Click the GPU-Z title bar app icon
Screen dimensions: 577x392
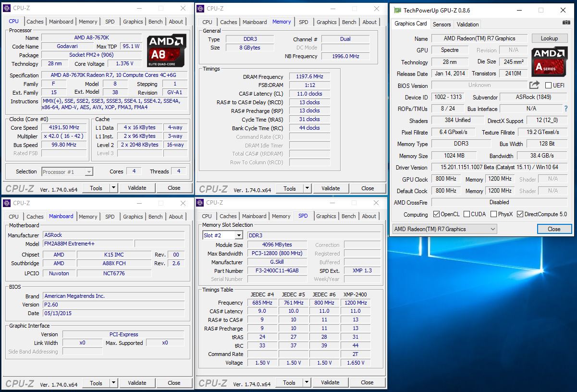397,10
